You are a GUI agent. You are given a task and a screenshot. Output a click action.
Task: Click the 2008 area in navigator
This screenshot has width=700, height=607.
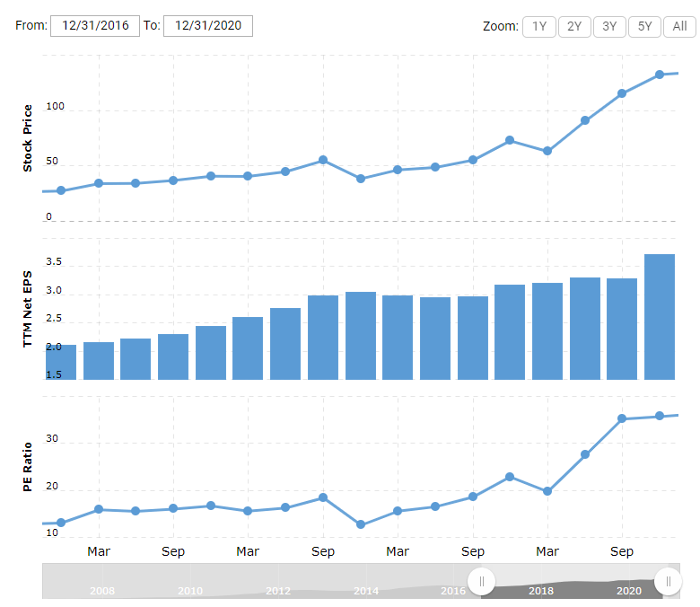pos(101,590)
